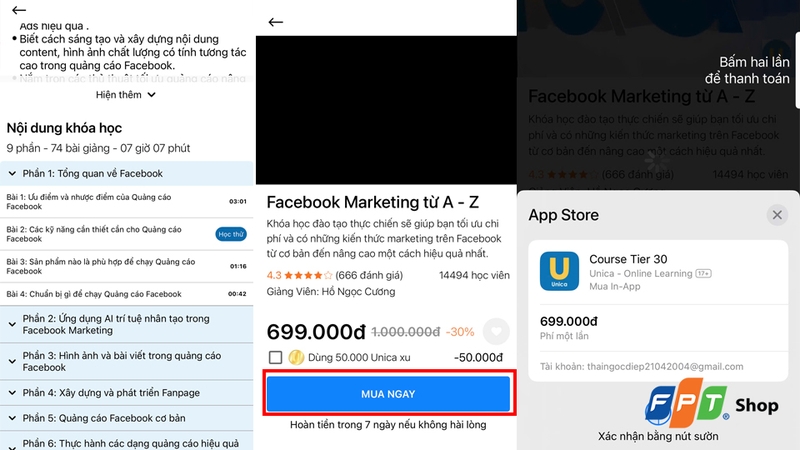Expand Hiện thêm to show more
This screenshot has height=450, width=800.
pos(126,94)
